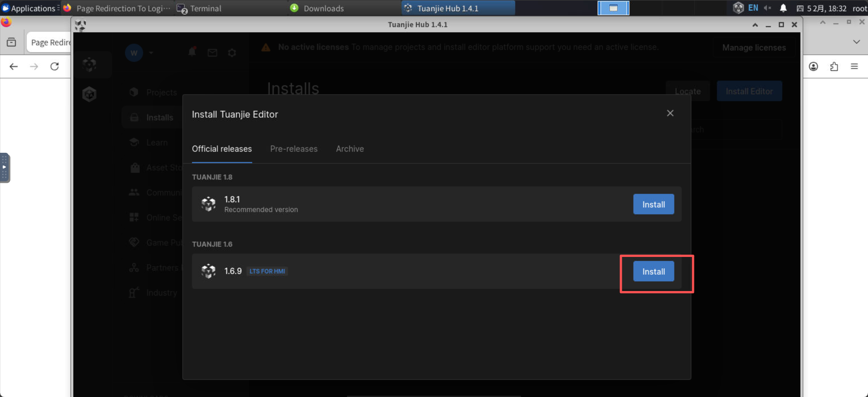Go back in the Firefox window
Viewport: 868px width, 397px height.
14,66
